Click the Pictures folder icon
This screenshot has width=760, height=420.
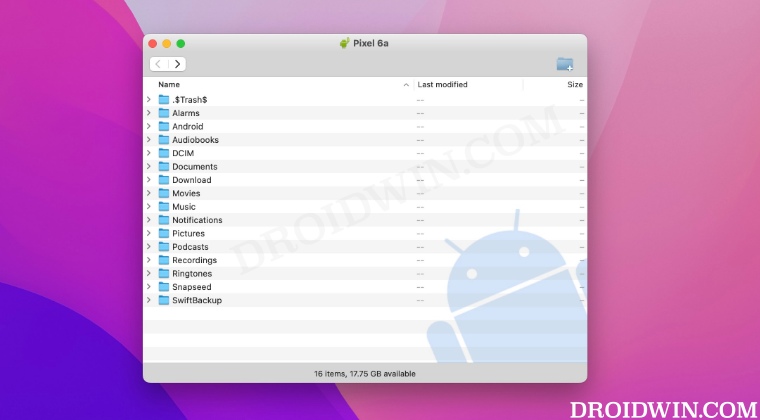[164, 233]
